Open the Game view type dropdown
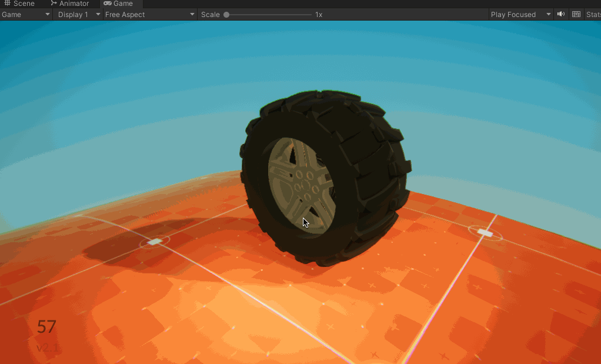 click(26, 14)
